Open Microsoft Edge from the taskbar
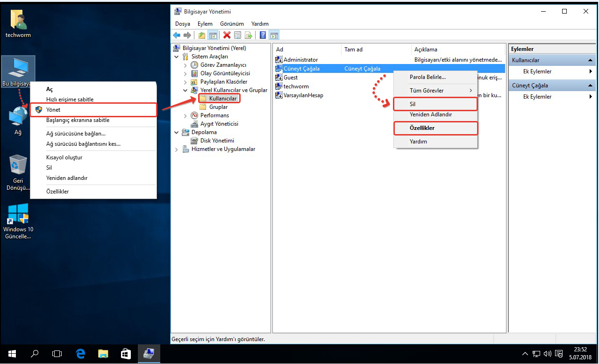The width and height of the screenshot is (599, 364). pyautogui.click(x=80, y=354)
